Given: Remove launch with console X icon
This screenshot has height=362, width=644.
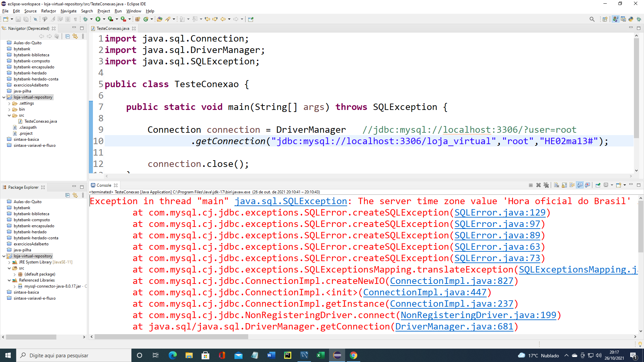Looking at the screenshot, I should [x=538, y=185].
